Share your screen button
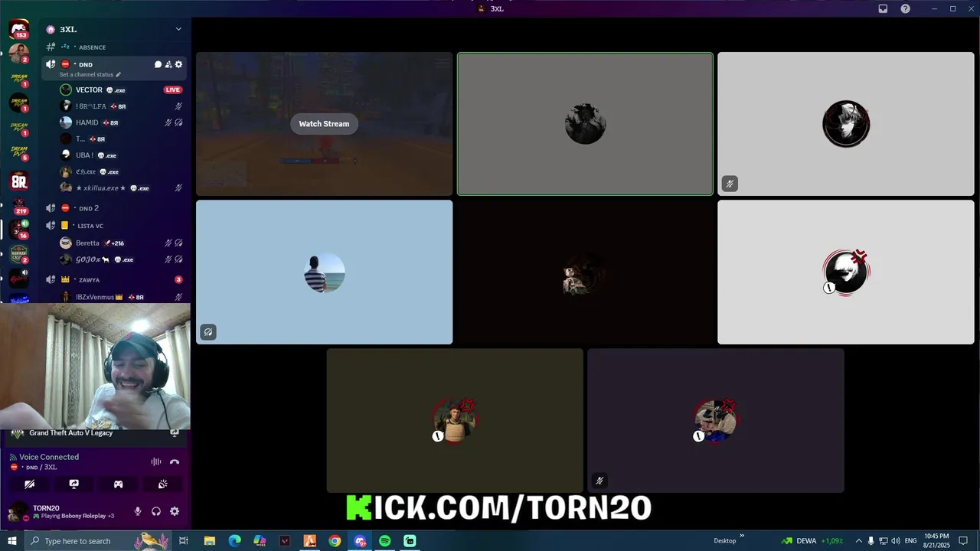Viewport: 980px width, 551px height. [x=74, y=484]
